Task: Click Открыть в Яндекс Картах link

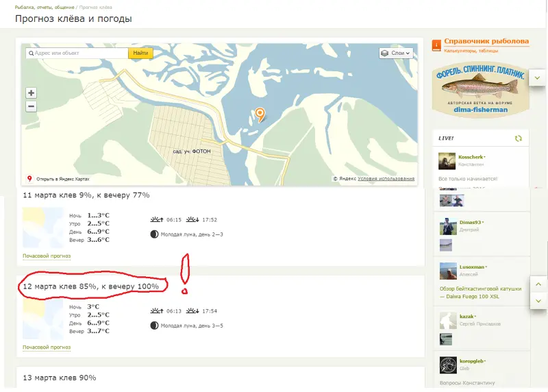Action: [62, 178]
